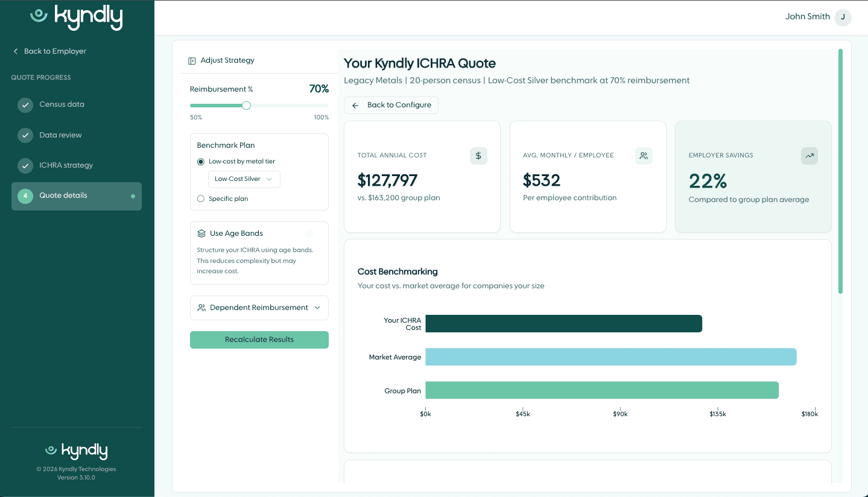
Task: Click the $90k axis label
Action: coord(620,414)
